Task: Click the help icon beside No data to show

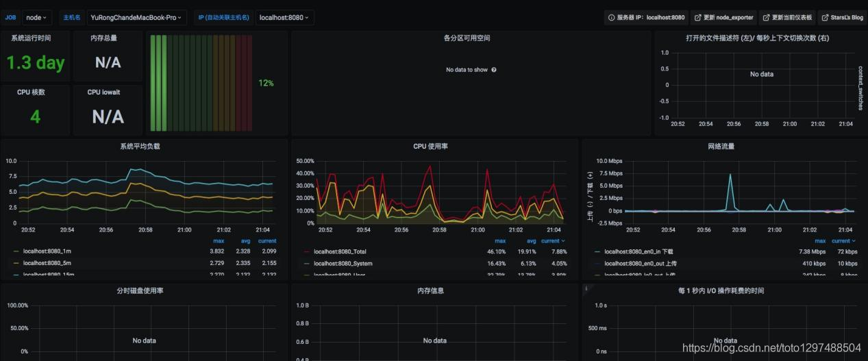Action: click(494, 70)
